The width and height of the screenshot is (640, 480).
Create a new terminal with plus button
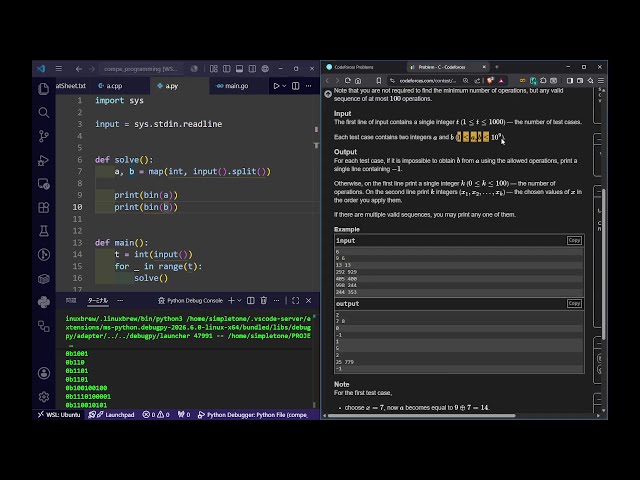(x=231, y=300)
